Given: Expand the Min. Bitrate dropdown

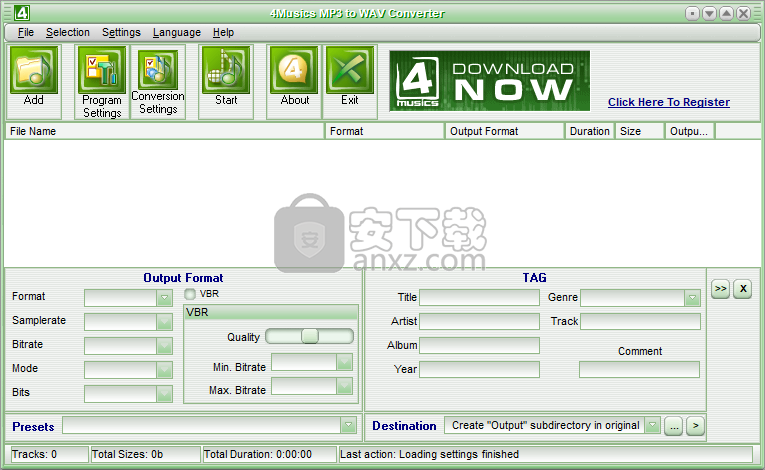Looking at the screenshot, I should (x=344, y=362).
